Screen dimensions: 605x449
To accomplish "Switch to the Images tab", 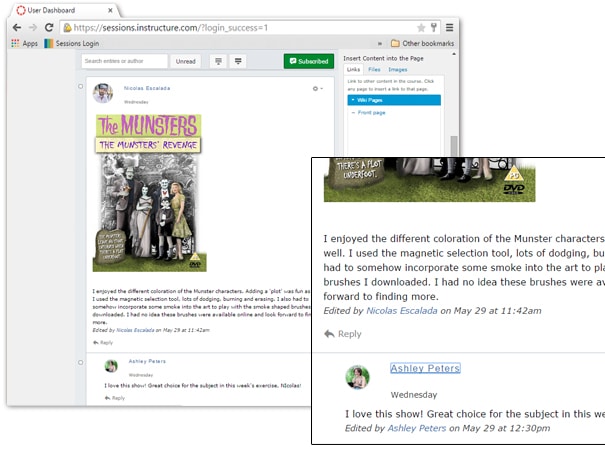I will [397, 69].
